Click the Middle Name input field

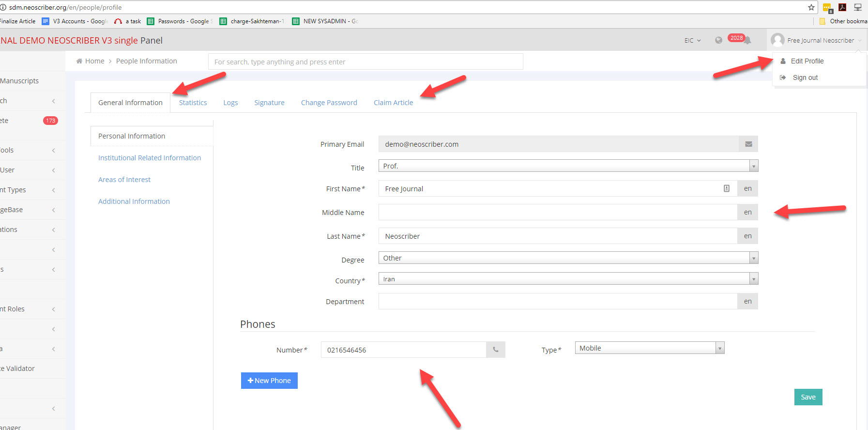pyautogui.click(x=558, y=212)
